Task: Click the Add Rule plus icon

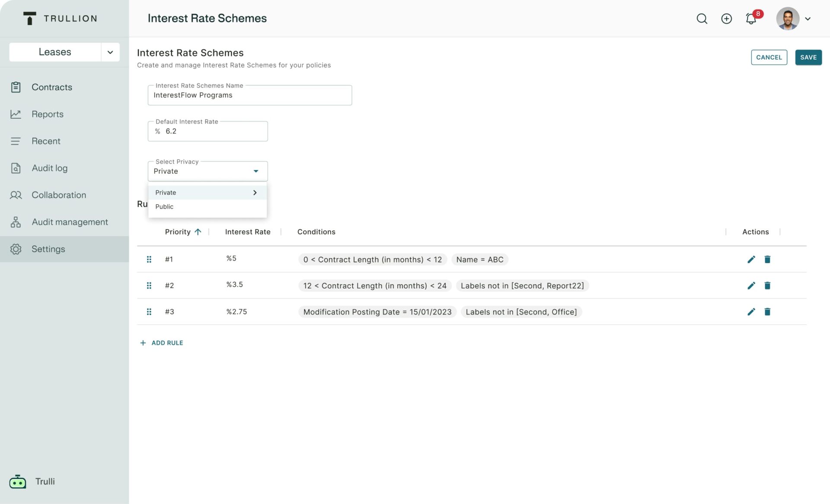Action: point(143,343)
